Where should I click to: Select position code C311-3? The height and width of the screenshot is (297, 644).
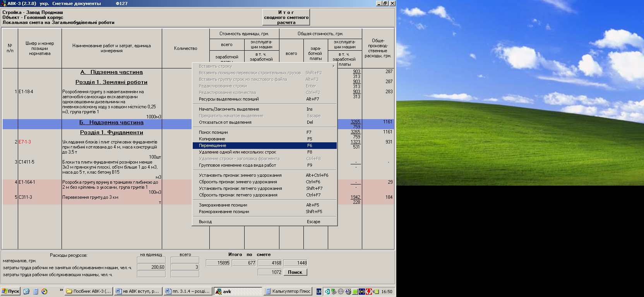25,197
